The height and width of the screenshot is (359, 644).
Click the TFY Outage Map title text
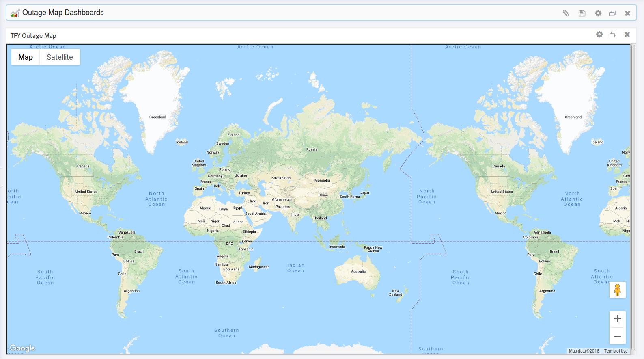click(33, 36)
